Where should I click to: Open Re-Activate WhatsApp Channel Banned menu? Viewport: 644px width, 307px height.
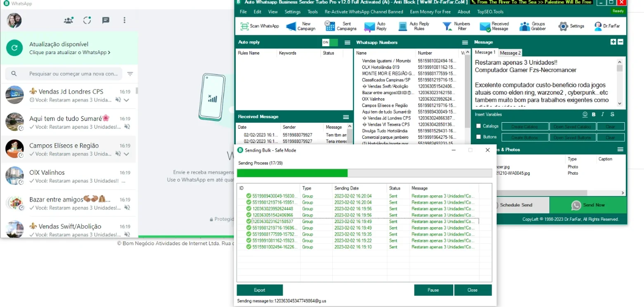click(x=364, y=12)
